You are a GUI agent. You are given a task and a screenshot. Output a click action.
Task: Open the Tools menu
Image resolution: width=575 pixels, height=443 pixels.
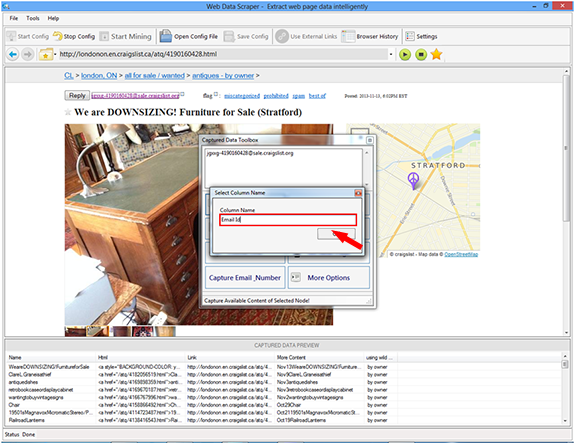pyautogui.click(x=33, y=18)
